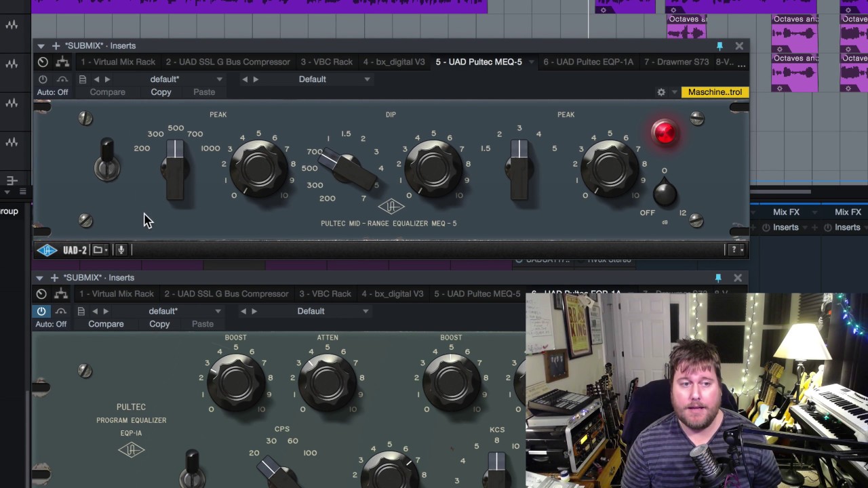Screen dimensions: 868x488
Task: Adjust the low PEAK frequency selector (200–1000) on the MEQ-5
Action: coord(175,169)
